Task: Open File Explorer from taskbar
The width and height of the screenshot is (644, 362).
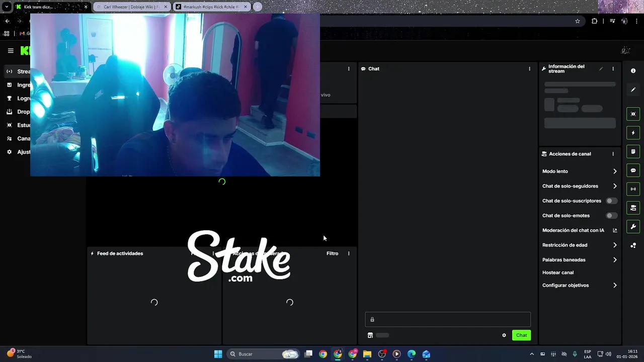Action: pyautogui.click(x=367, y=354)
